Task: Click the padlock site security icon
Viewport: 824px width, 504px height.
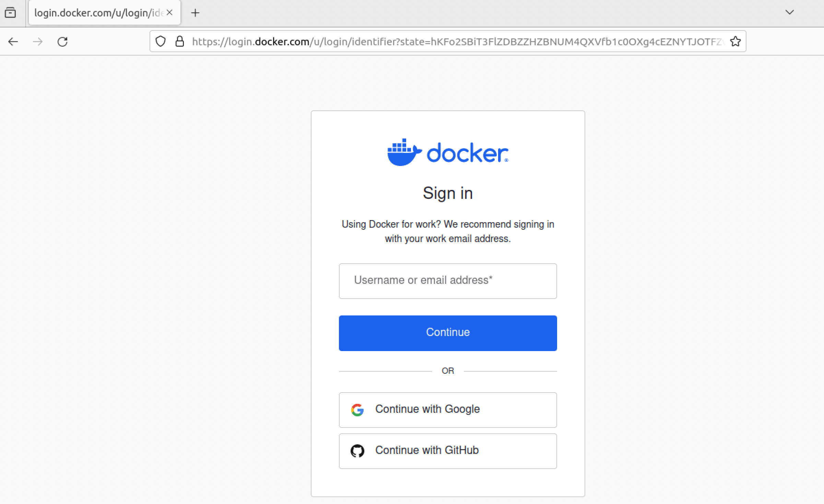Action: [x=180, y=41]
